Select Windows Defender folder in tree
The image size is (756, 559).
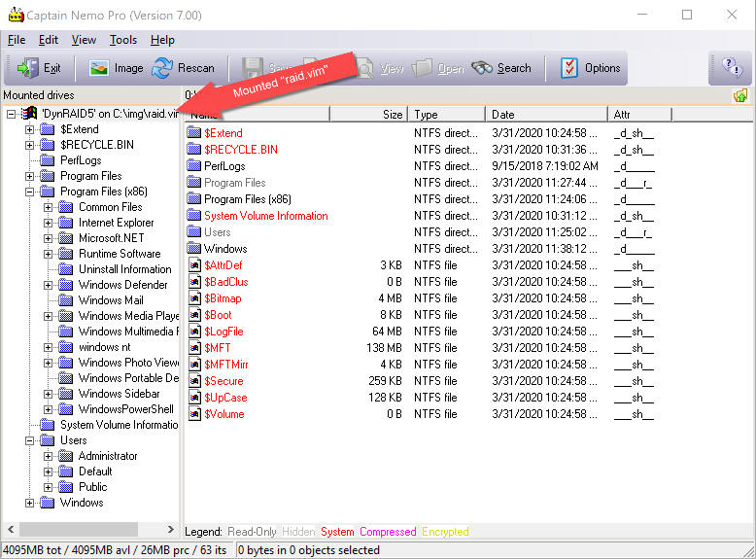[122, 285]
